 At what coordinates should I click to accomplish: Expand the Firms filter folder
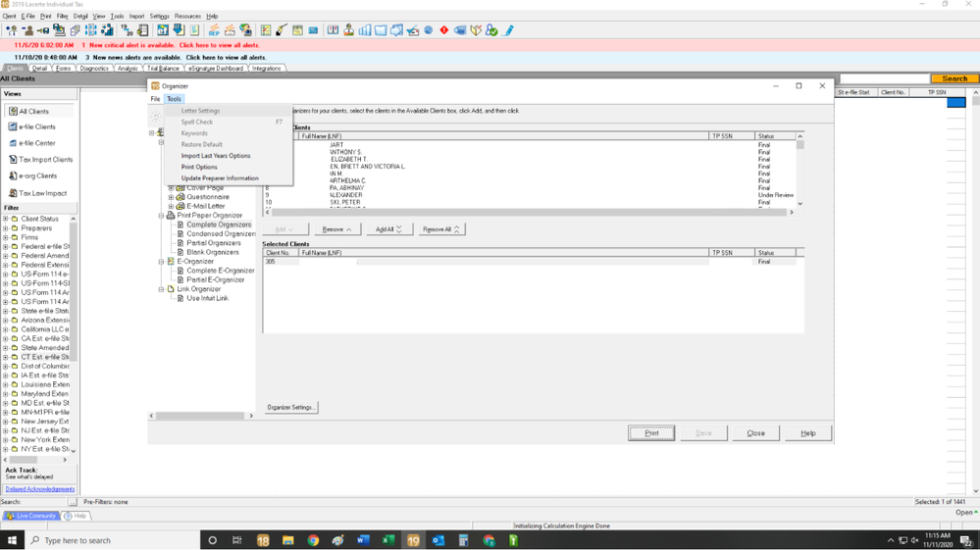[x=6, y=237]
